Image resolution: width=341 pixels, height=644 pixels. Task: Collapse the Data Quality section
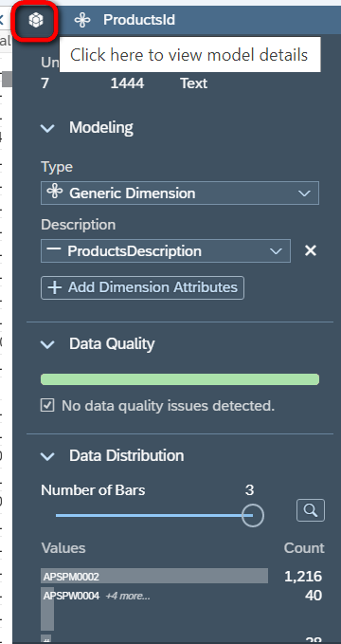(x=48, y=344)
